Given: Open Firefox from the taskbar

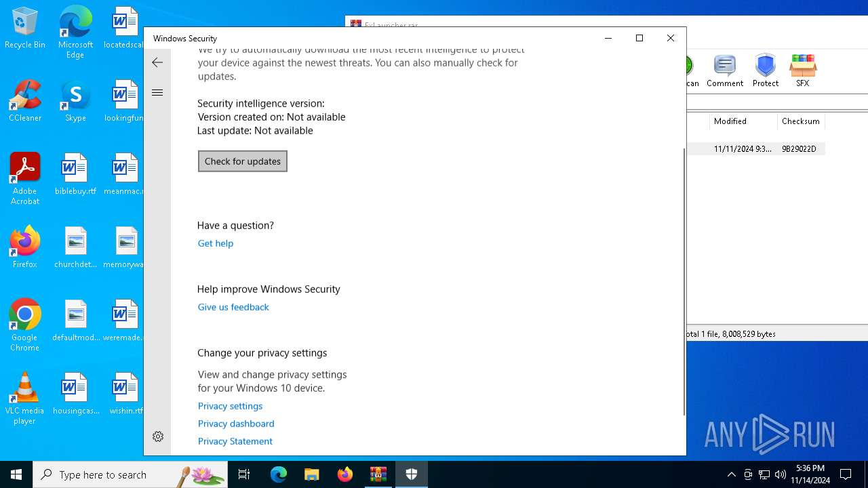Looking at the screenshot, I should click(x=344, y=474).
